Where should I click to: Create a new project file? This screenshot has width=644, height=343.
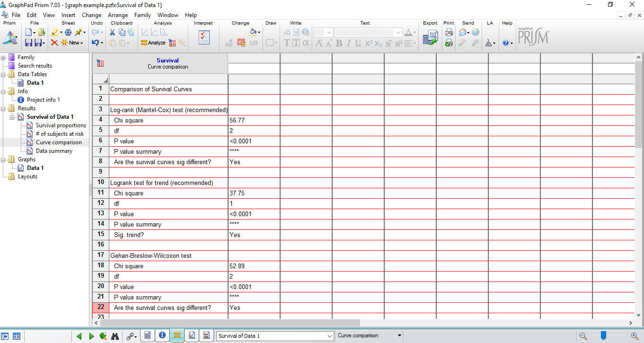click(x=28, y=32)
